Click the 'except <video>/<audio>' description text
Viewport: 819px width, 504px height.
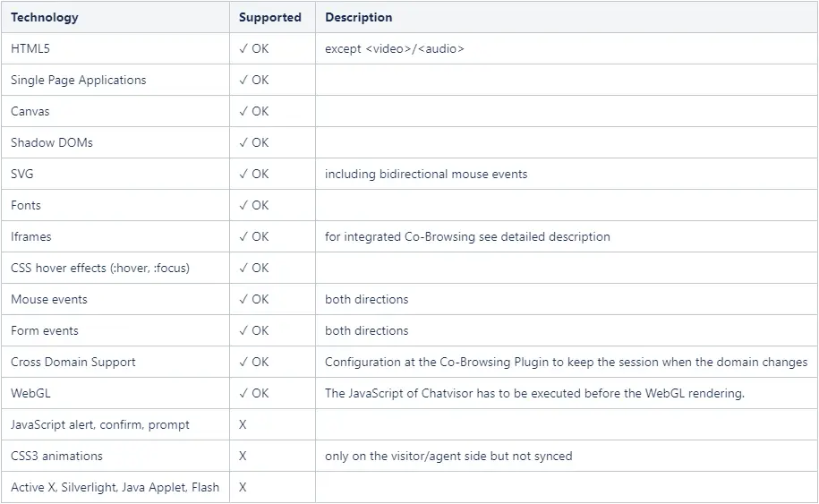395,48
